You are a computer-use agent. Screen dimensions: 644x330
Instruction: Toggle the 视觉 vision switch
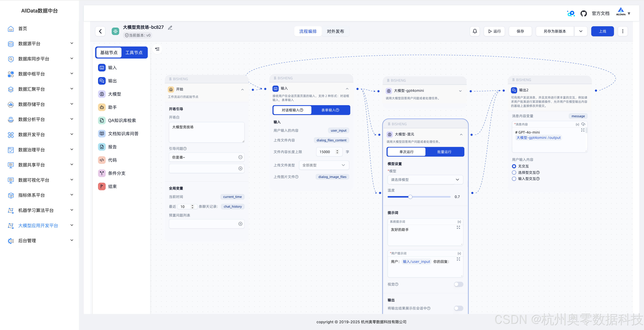pos(458,284)
